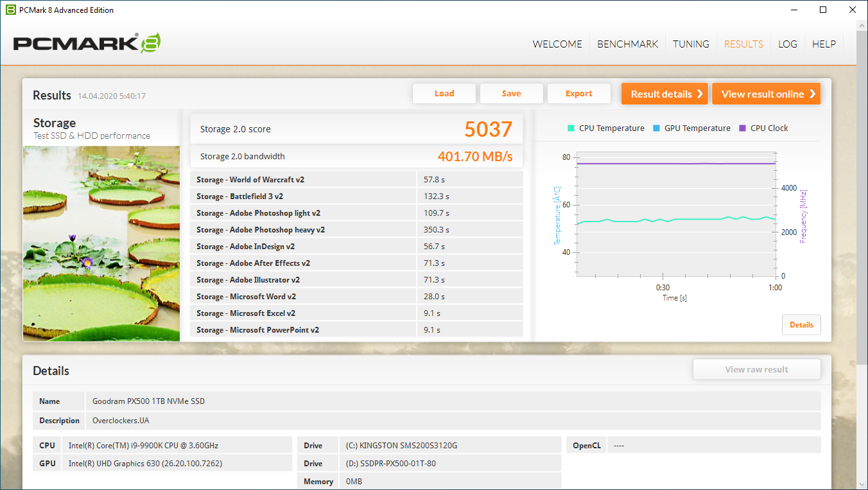Click View raw result button
This screenshot has width=868, height=490.
tap(757, 369)
